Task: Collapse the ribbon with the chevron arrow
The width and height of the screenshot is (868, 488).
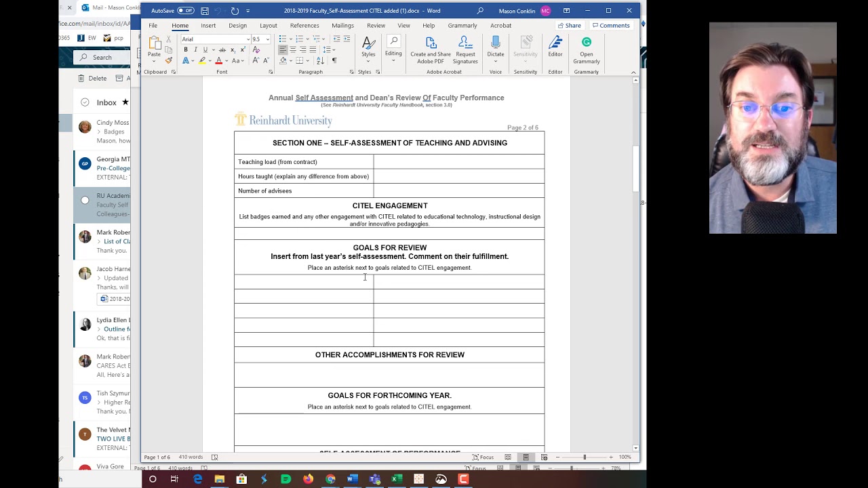Action: [x=633, y=72]
